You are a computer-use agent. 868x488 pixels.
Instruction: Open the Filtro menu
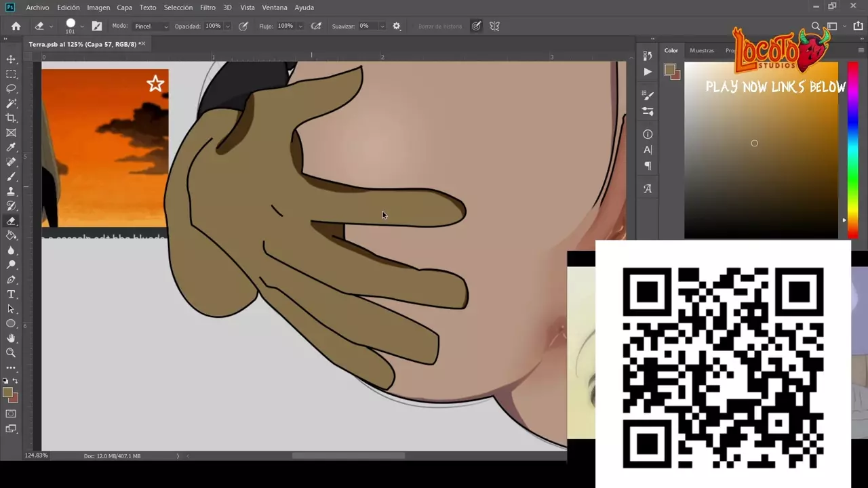[x=208, y=7]
